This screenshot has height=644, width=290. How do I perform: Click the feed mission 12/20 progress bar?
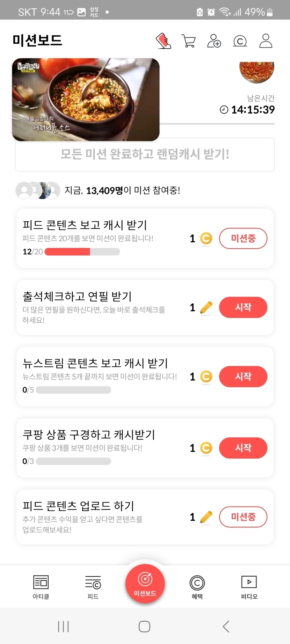[82, 252]
